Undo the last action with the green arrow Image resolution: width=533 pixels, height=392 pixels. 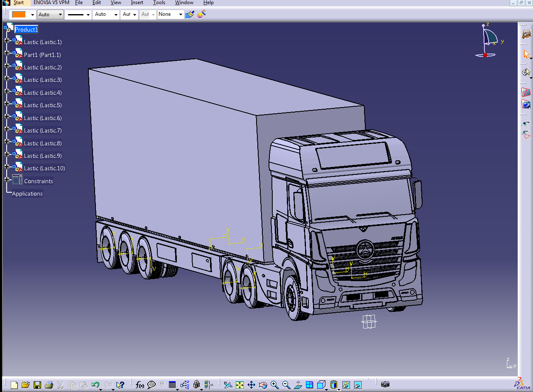coord(95,385)
